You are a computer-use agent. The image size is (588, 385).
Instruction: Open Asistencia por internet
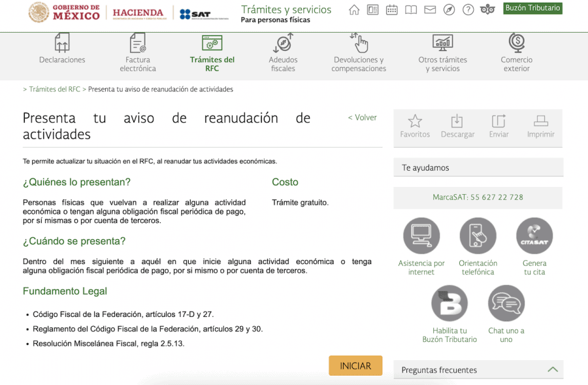[x=421, y=235]
